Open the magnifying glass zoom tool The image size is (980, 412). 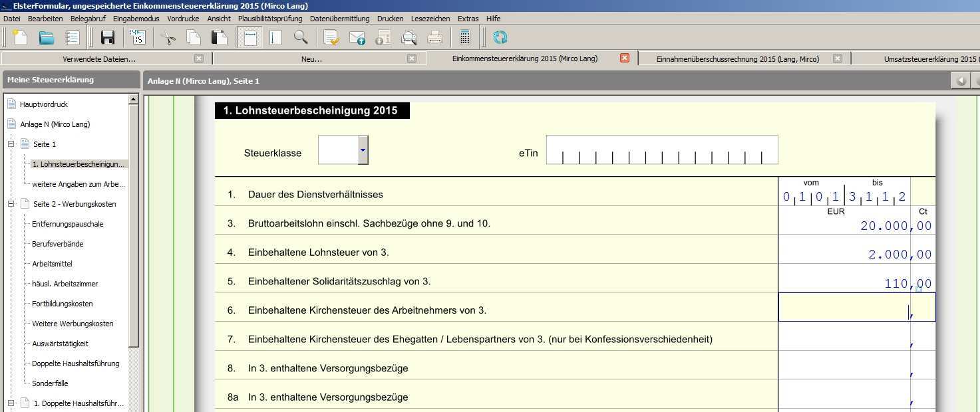[301, 37]
